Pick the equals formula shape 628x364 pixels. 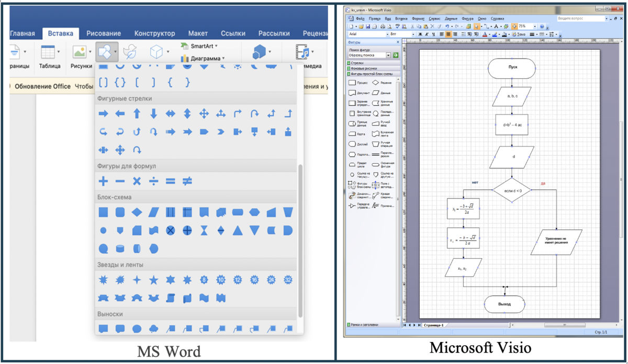[x=170, y=181]
